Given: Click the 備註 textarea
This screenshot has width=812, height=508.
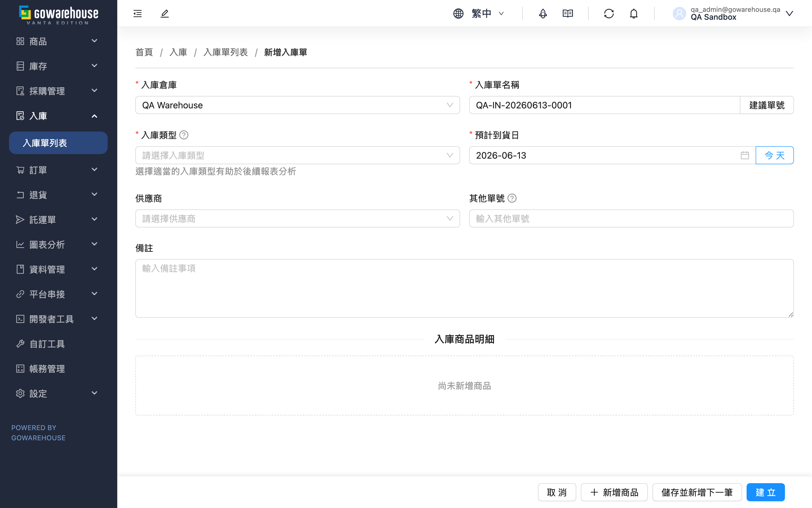Looking at the screenshot, I should [x=464, y=288].
